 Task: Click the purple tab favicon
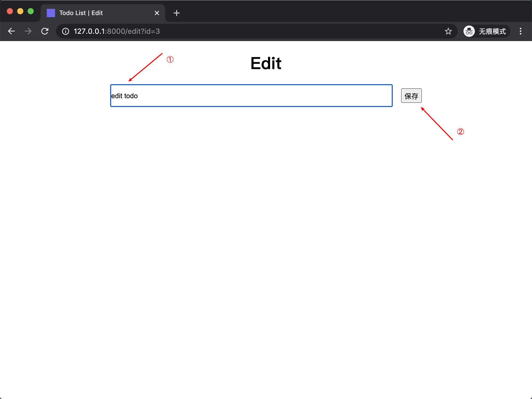coord(51,13)
